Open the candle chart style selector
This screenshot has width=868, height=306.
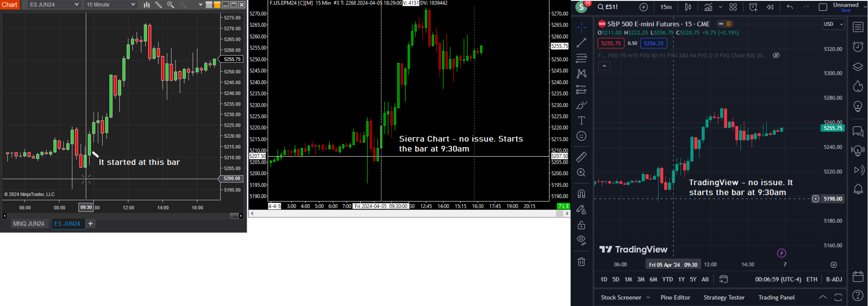(x=688, y=7)
